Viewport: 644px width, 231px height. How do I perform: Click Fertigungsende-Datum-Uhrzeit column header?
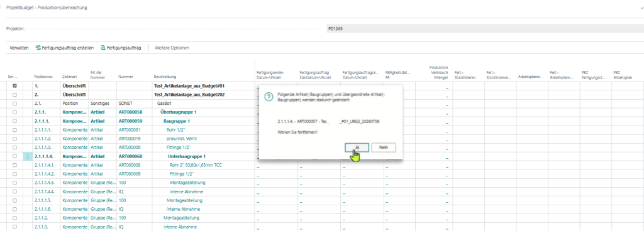coord(270,74)
